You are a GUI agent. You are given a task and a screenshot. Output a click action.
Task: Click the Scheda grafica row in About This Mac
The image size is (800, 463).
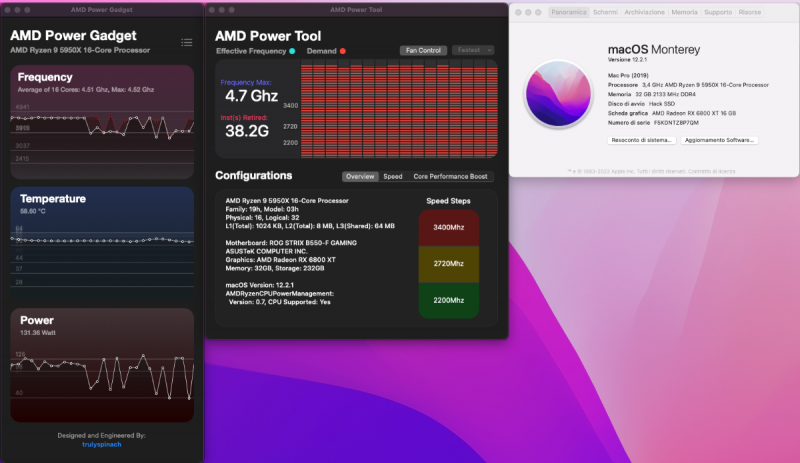[x=672, y=113]
